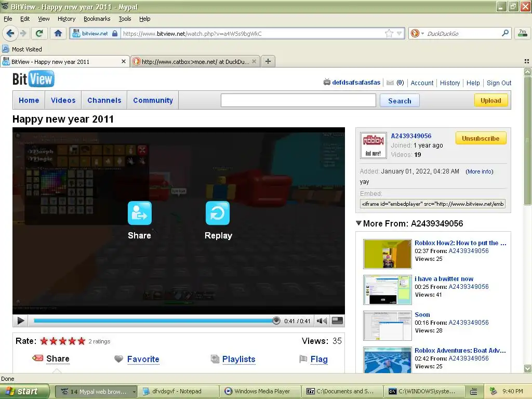Open the site Help link
Screen dimensions: 532x399
[x=473, y=83]
